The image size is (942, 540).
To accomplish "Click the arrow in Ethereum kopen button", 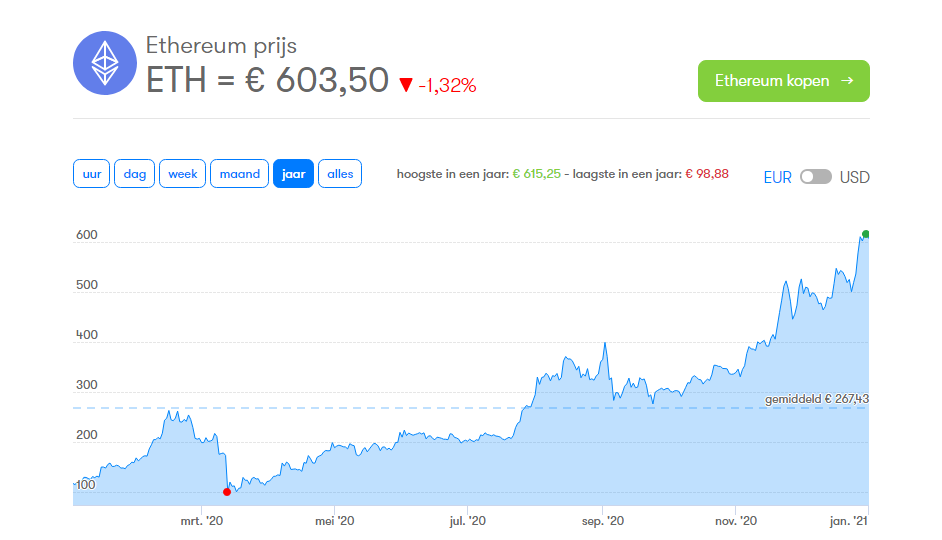I will pos(847,80).
